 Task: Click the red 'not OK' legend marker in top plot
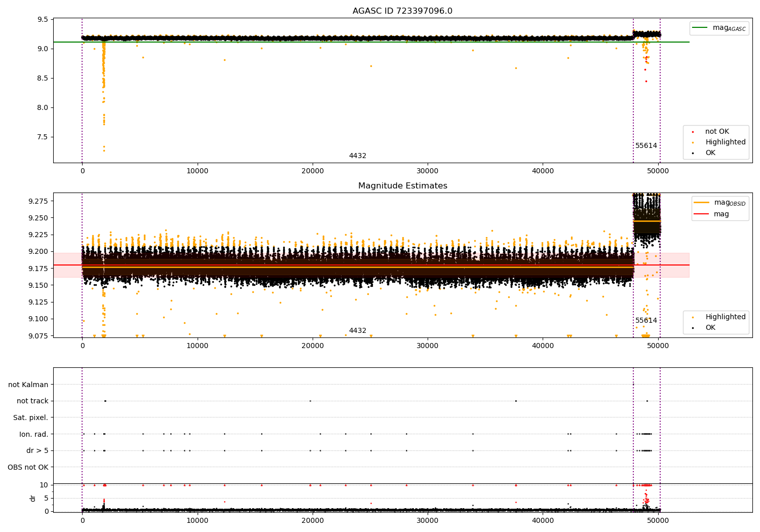tap(693, 132)
